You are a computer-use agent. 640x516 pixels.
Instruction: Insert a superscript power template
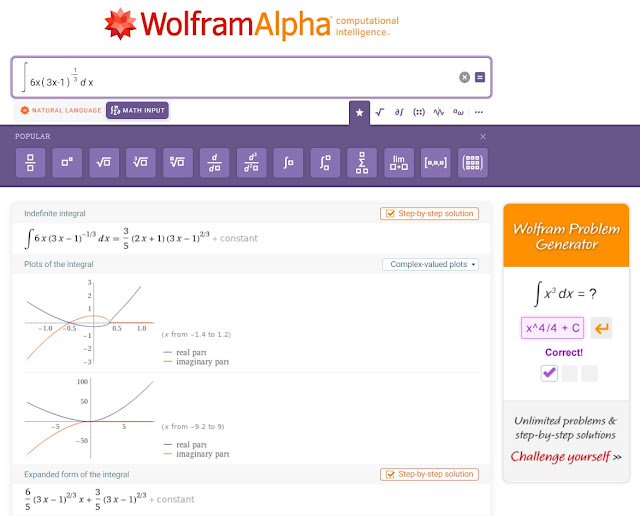click(67, 163)
